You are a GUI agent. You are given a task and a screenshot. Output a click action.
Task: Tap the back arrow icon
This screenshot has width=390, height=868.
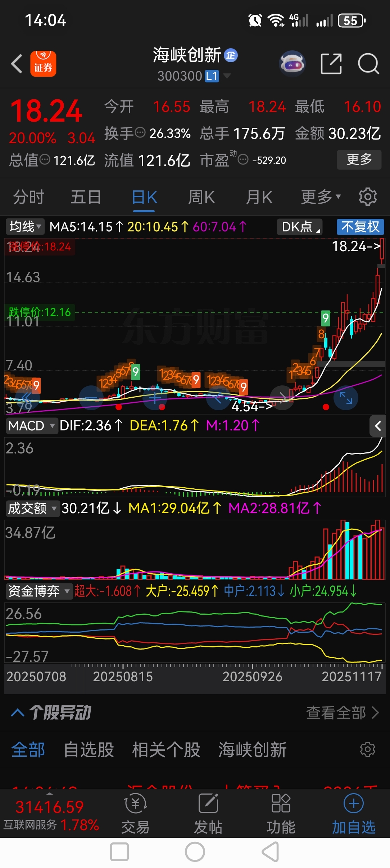(x=17, y=64)
